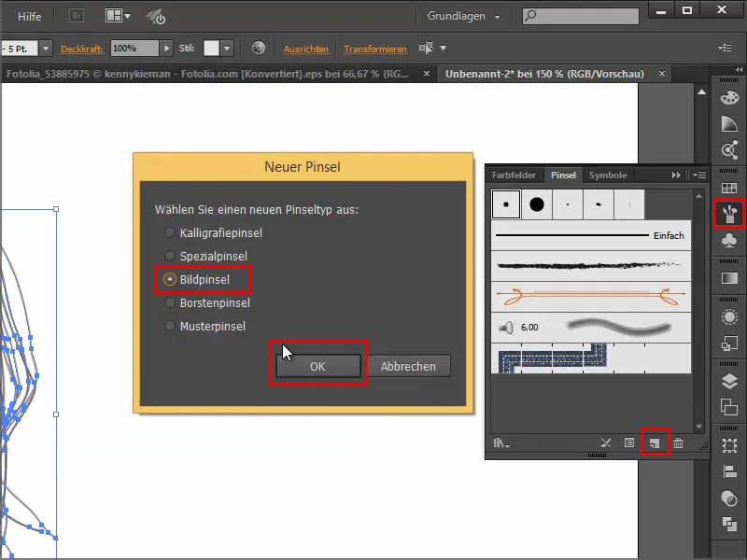Select the Layers panel icon in the dock

[729, 382]
